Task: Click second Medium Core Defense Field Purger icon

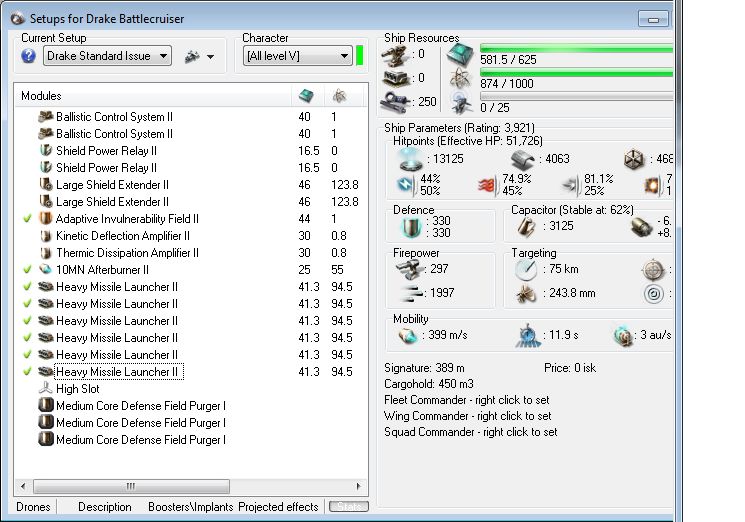Action: [x=46, y=422]
